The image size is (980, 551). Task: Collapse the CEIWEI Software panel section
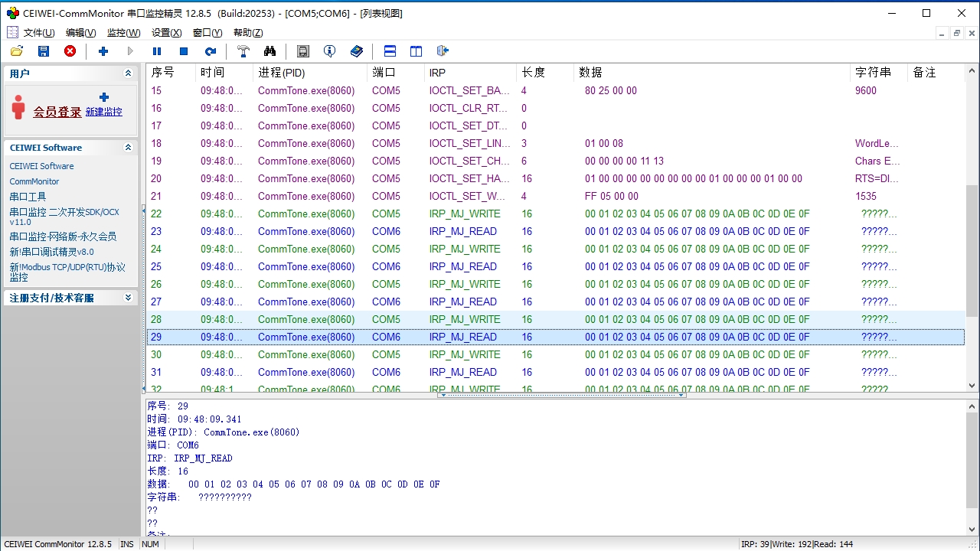(128, 148)
